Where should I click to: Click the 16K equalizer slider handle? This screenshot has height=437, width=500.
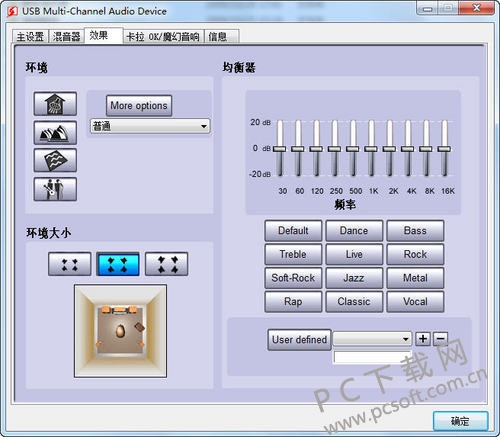point(444,149)
